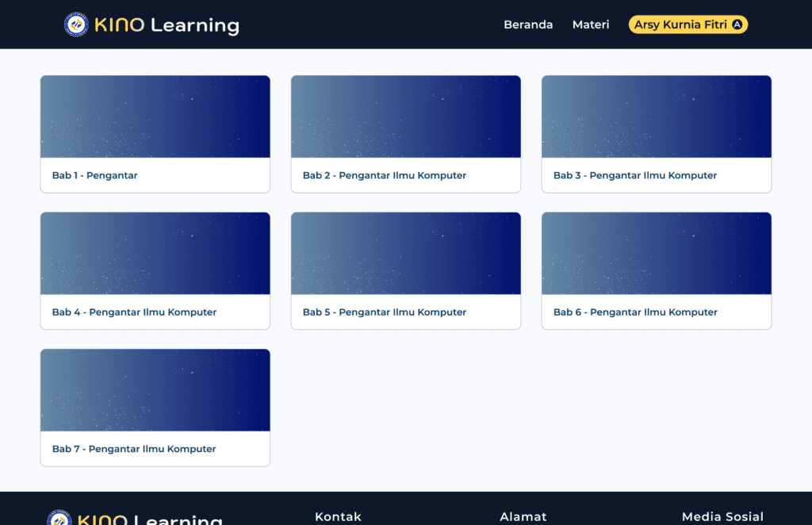The width and height of the screenshot is (812, 525).
Task: Click the footer KINO Learning emblem
Action: pyautogui.click(x=59, y=519)
